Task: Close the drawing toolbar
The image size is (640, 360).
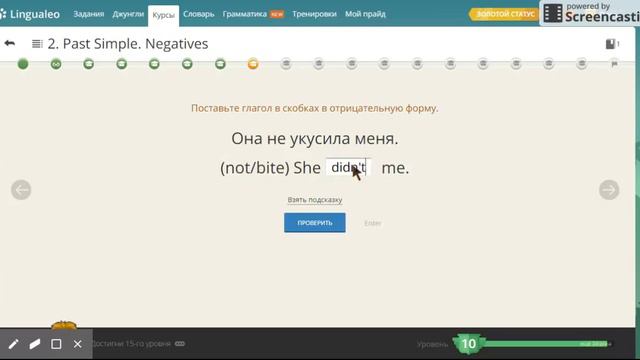Action: click(x=78, y=344)
